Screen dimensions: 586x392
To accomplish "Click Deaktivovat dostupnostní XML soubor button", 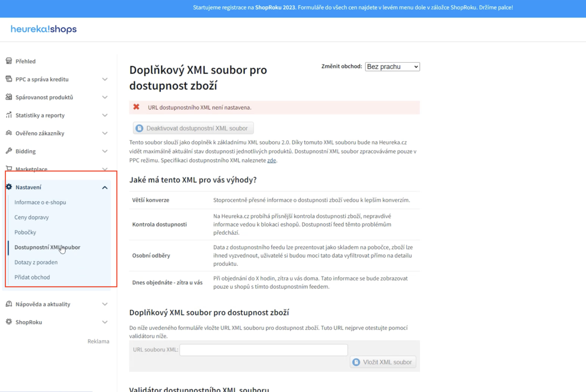I will (x=193, y=128).
